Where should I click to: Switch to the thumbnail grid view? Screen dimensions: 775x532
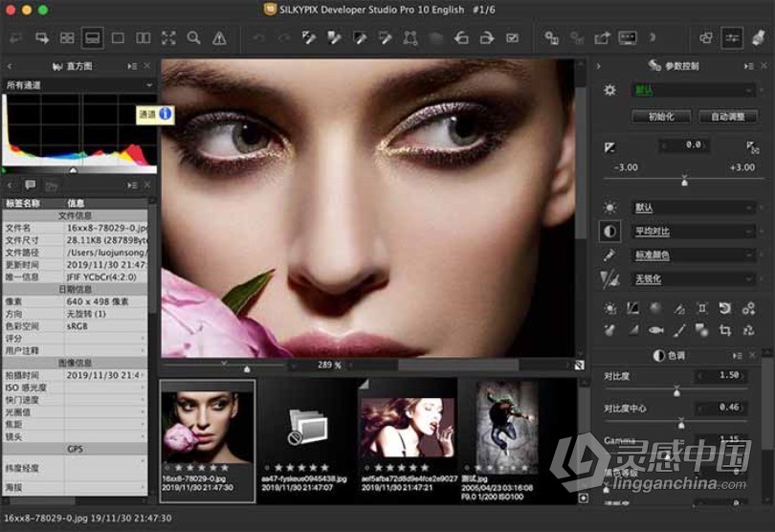[67, 38]
